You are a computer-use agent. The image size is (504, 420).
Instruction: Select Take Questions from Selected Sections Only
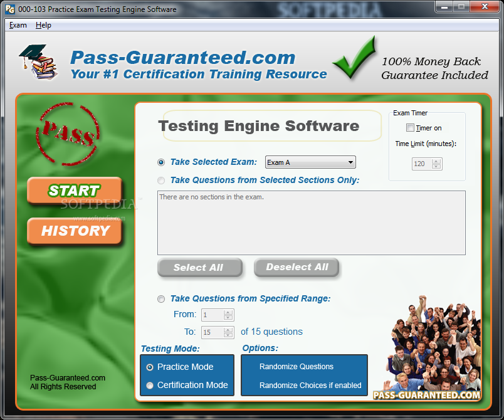161,181
